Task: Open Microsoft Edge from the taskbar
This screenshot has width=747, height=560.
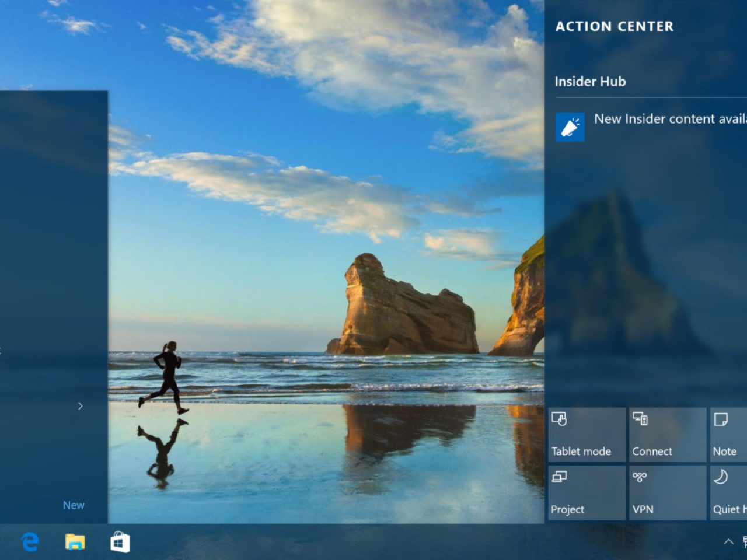Action: pyautogui.click(x=30, y=542)
